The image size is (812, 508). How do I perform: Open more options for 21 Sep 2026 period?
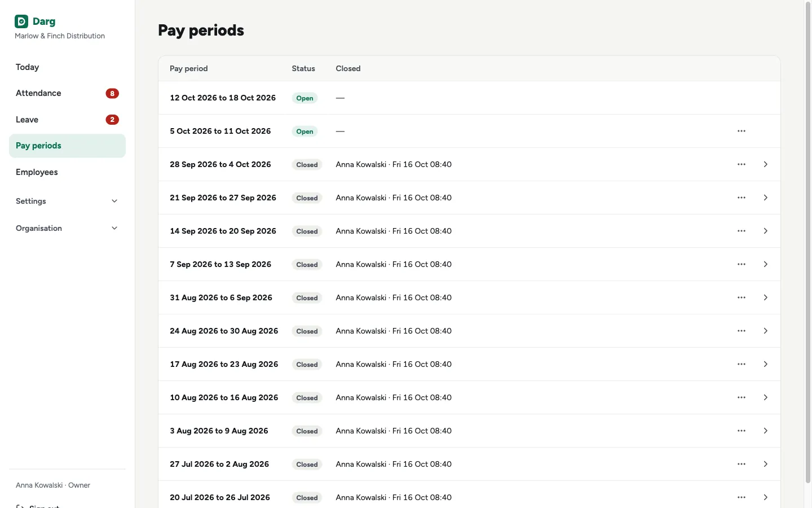pos(742,198)
